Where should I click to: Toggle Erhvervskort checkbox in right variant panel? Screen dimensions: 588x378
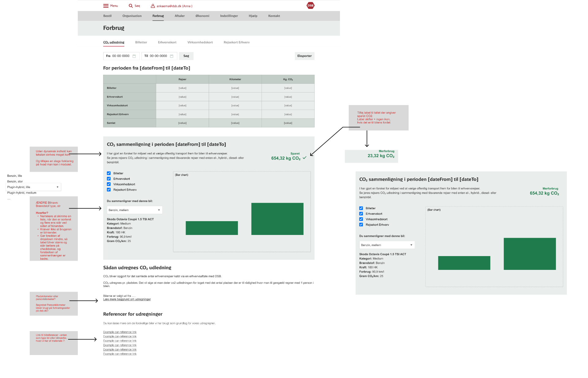(361, 214)
